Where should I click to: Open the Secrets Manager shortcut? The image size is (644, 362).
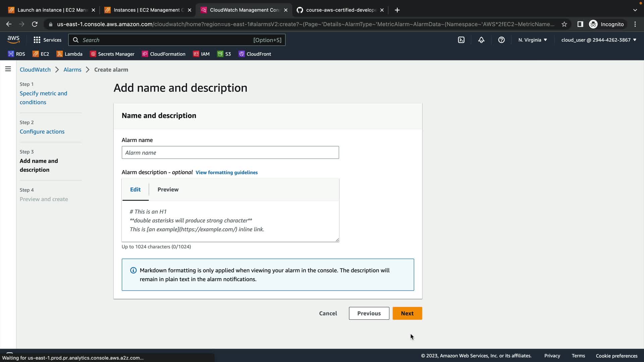(x=112, y=54)
